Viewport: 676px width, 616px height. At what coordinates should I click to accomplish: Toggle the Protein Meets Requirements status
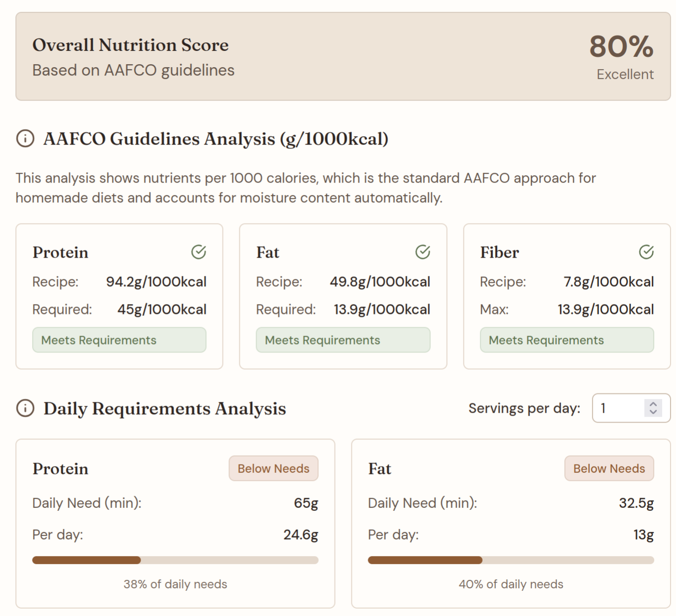click(x=119, y=340)
